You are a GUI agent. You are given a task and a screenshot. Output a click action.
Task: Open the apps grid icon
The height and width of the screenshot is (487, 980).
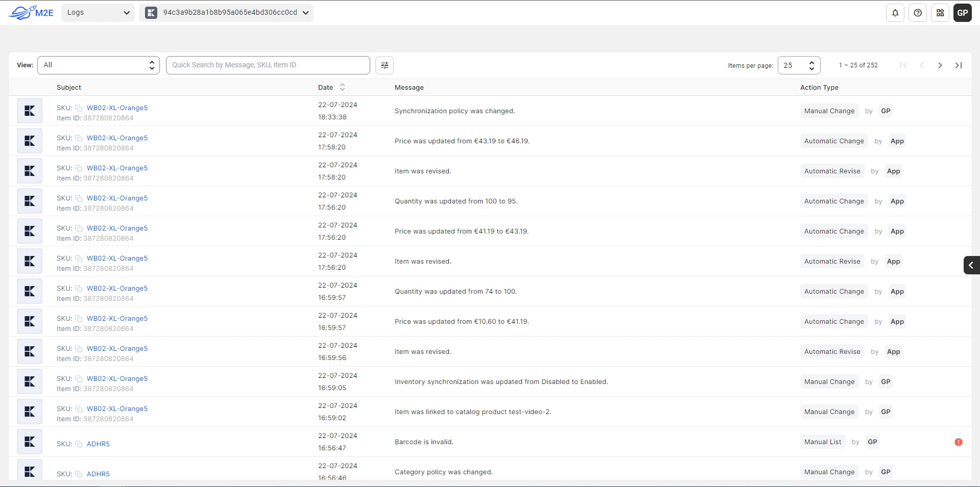click(x=940, y=13)
